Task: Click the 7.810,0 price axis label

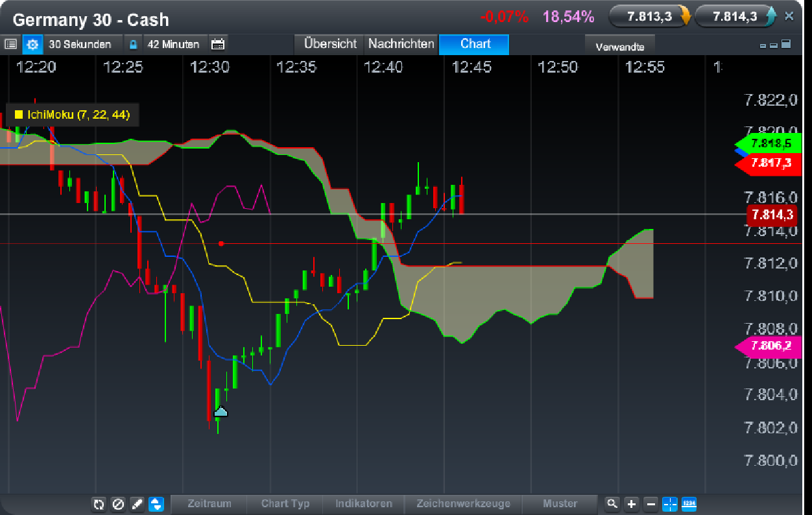Action: [770, 296]
